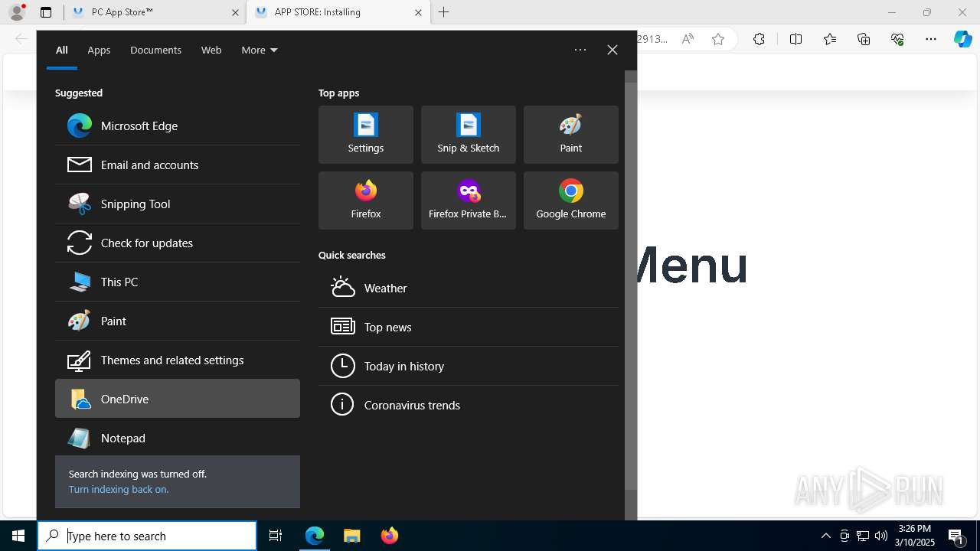Open Firefox from the taskbar
Image resolution: width=980 pixels, height=551 pixels.
click(x=389, y=536)
